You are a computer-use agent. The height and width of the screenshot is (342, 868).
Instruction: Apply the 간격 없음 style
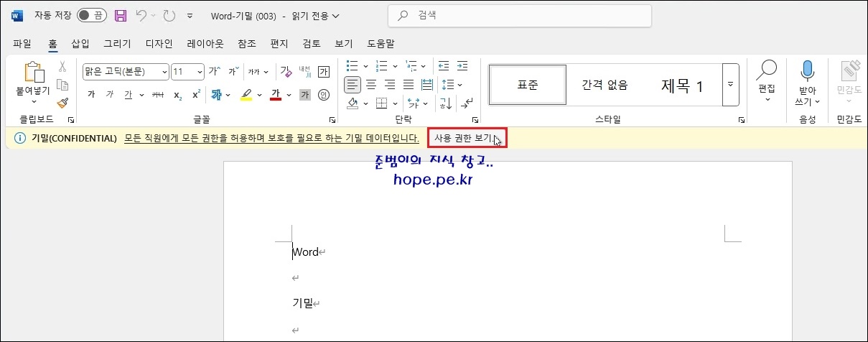pyautogui.click(x=605, y=85)
